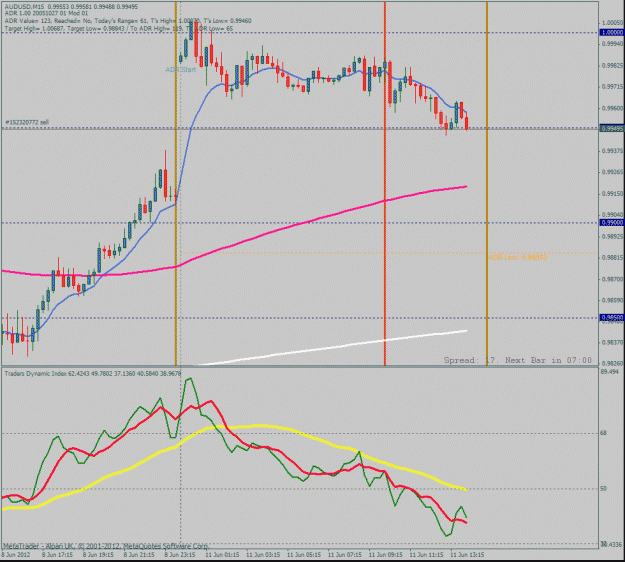The height and width of the screenshot is (562, 625).
Task: Click the 0.99265 price scale value
Action: click(613, 172)
